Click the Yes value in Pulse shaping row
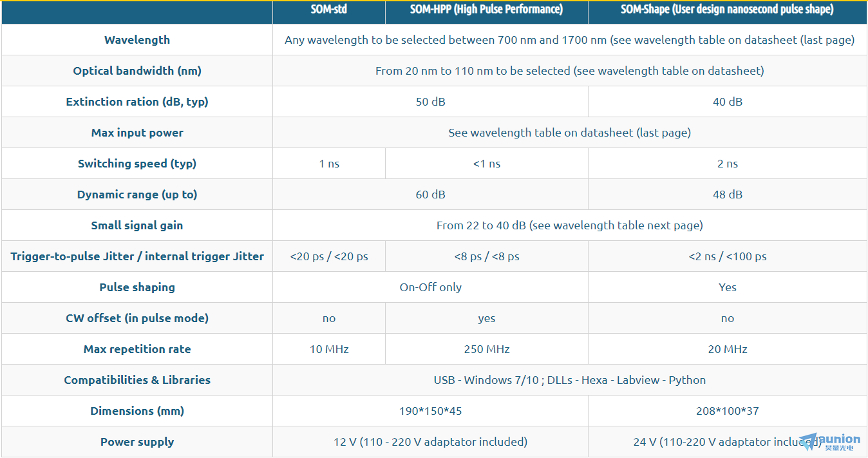 728,287
